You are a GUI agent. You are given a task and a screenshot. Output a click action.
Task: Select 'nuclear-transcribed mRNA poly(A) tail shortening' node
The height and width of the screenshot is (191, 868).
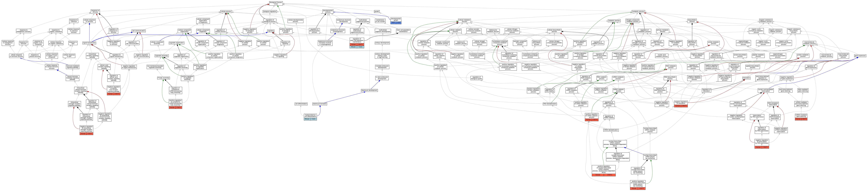650,157
